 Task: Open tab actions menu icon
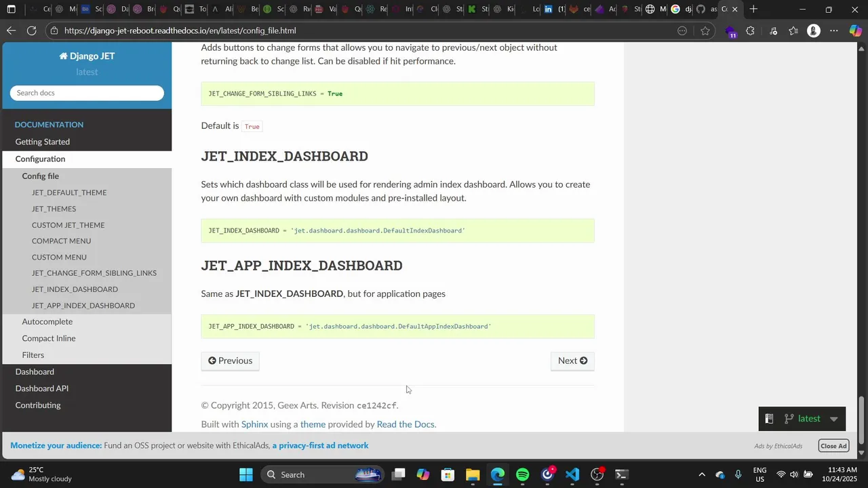point(12,9)
